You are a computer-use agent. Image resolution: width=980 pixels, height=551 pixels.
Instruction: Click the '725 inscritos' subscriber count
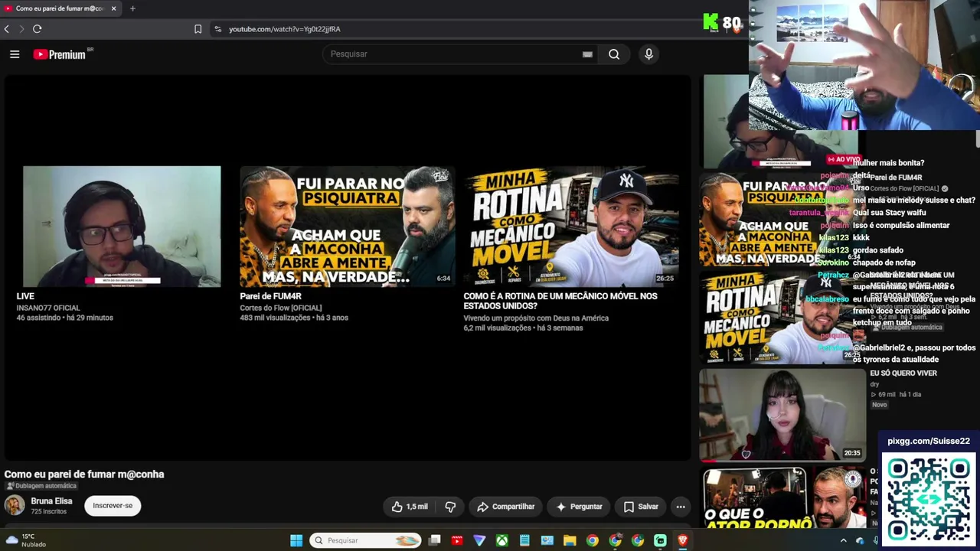(48, 511)
